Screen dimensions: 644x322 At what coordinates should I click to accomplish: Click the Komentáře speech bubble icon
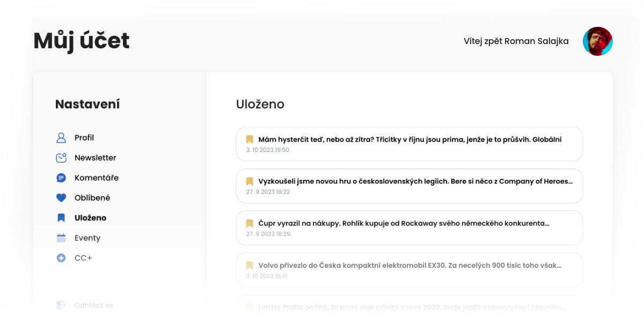pyautogui.click(x=61, y=178)
